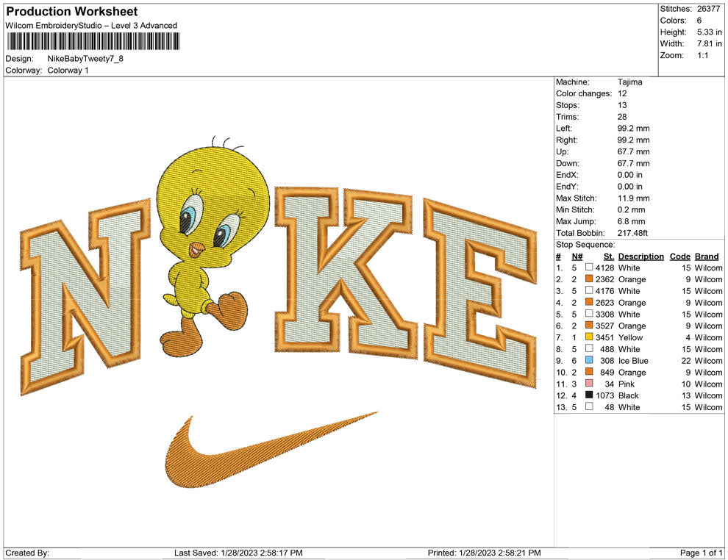Click the white swatch in stop row 1

point(589,268)
